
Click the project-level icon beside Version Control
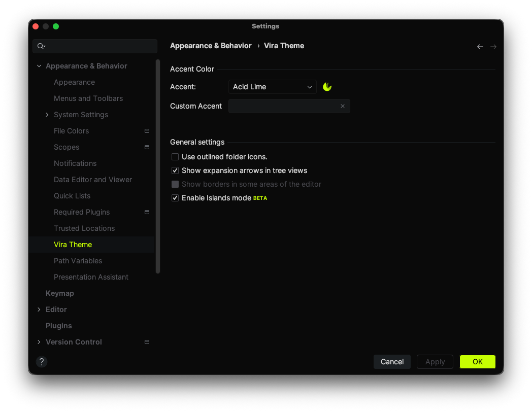pyautogui.click(x=147, y=342)
